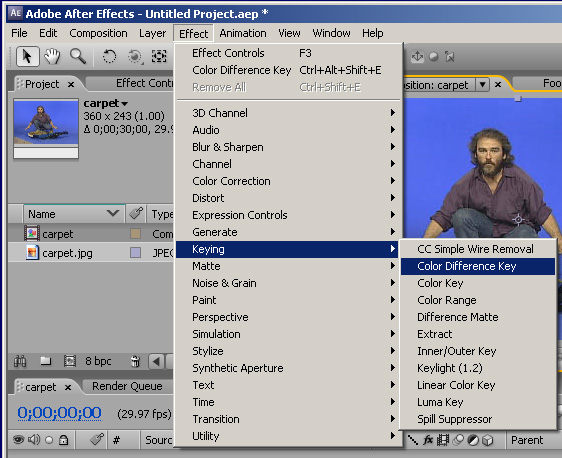Click the carpet composition icon in list
The image size is (562, 458).
[x=32, y=233]
